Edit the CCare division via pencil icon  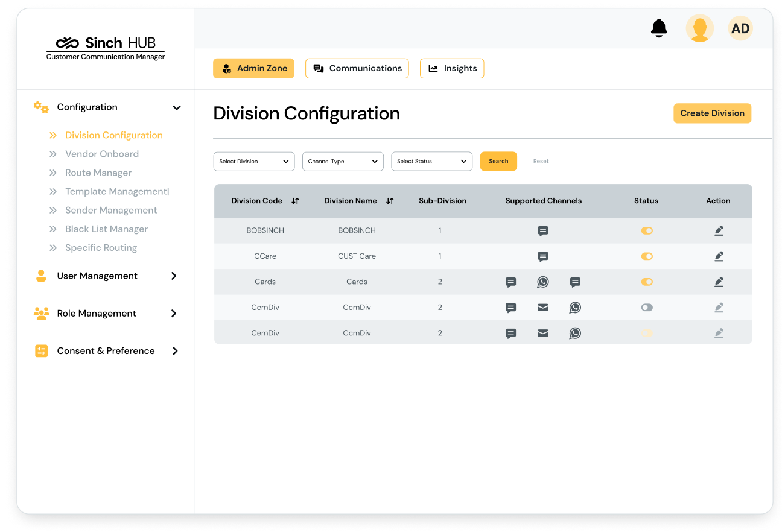(719, 256)
